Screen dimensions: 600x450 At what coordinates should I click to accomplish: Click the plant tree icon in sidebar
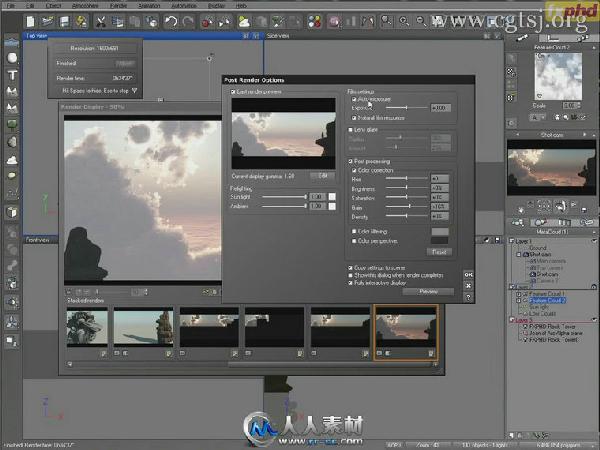tap(12, 125)
